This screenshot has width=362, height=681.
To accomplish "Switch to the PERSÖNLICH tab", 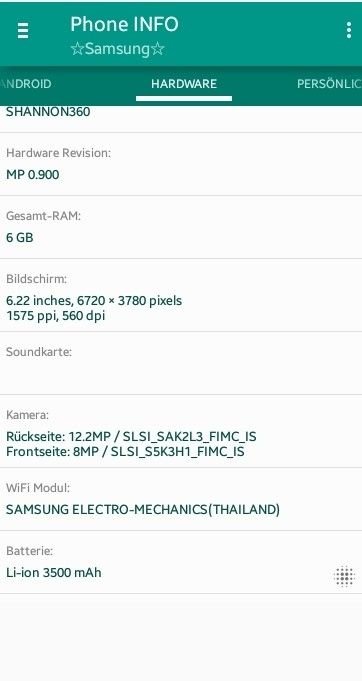I will (329, 84).
